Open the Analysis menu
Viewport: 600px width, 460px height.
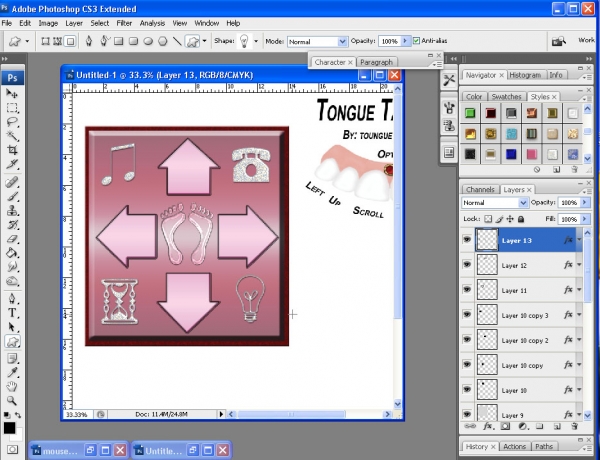152,23
